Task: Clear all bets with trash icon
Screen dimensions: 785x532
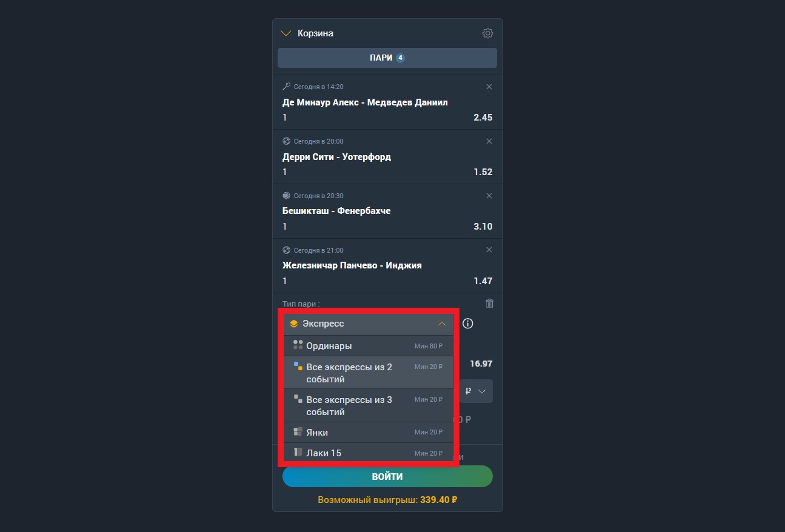Action: (490, 304)
